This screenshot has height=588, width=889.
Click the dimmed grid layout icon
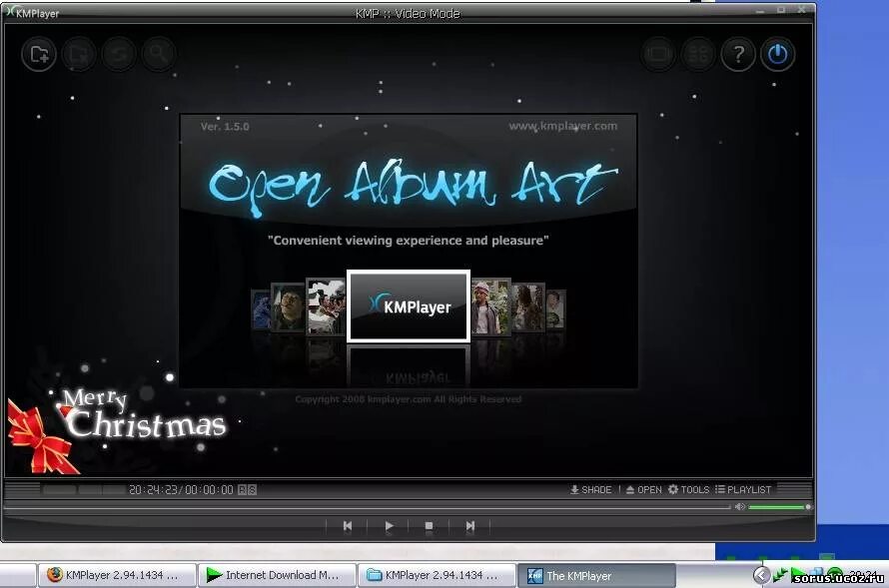698,54
